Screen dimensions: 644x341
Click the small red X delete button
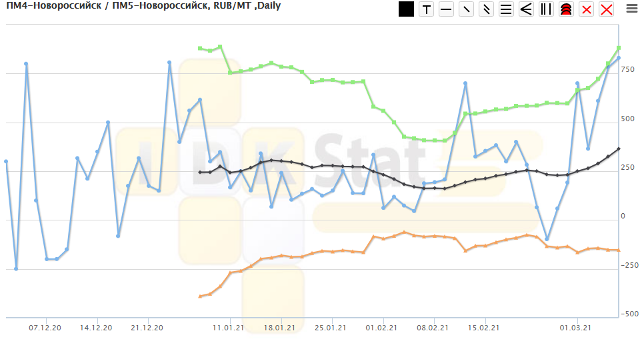pyautogui.click(x=586, y=9)
